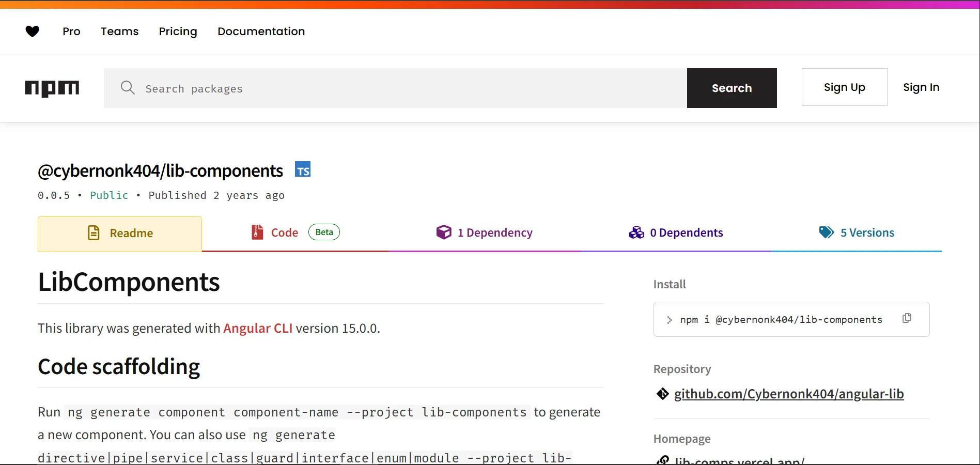Open the 1 Dependency tab
The height and width of the screenshot is (465, 980).
(484, 233)
